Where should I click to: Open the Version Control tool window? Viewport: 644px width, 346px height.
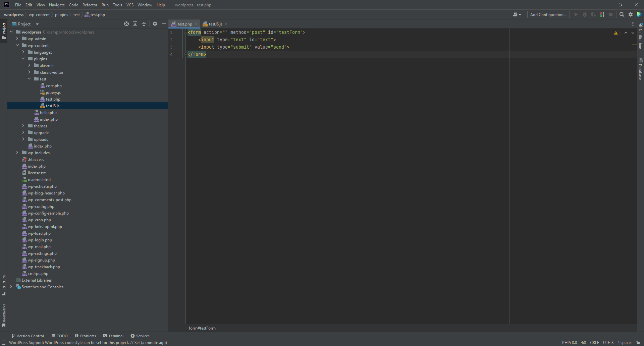(x=28, y=336)
